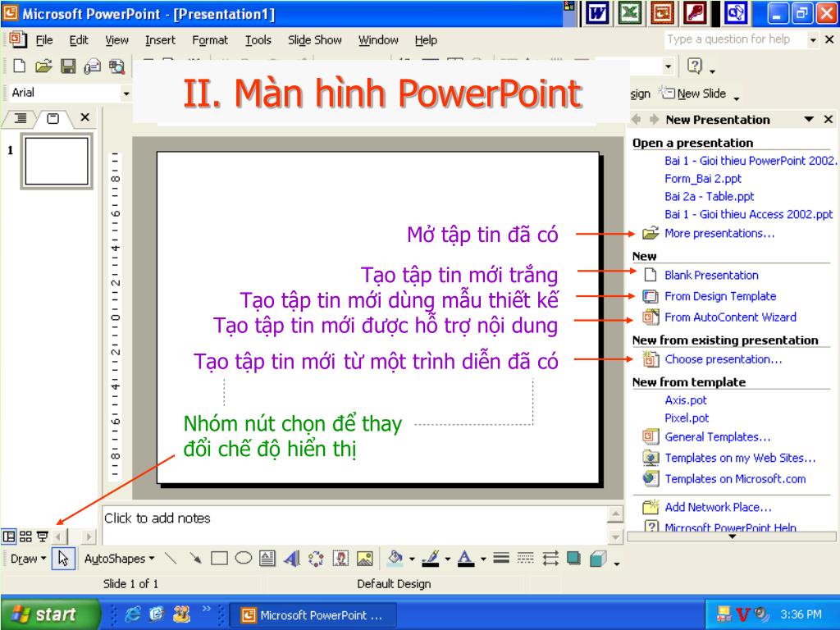Click the Microsoft PowerPoint taskbar button
This screenshot has width=840, height=630.
pos(313,615)
